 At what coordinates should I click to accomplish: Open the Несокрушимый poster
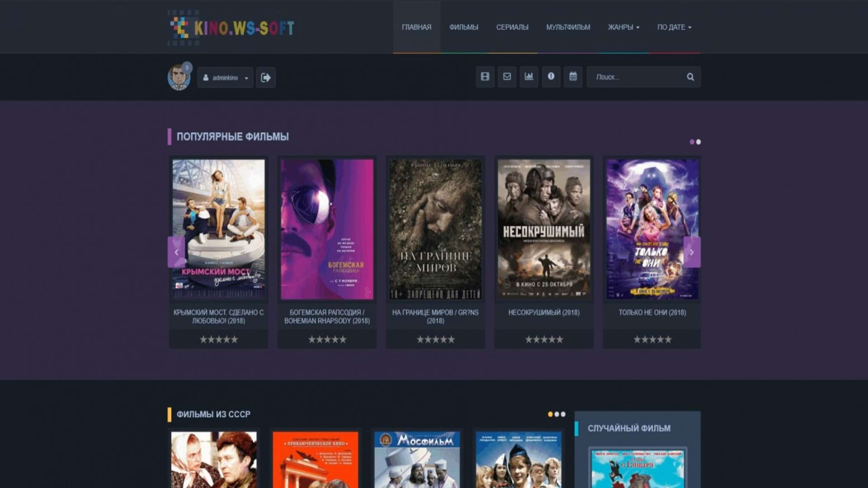[544, 229]
